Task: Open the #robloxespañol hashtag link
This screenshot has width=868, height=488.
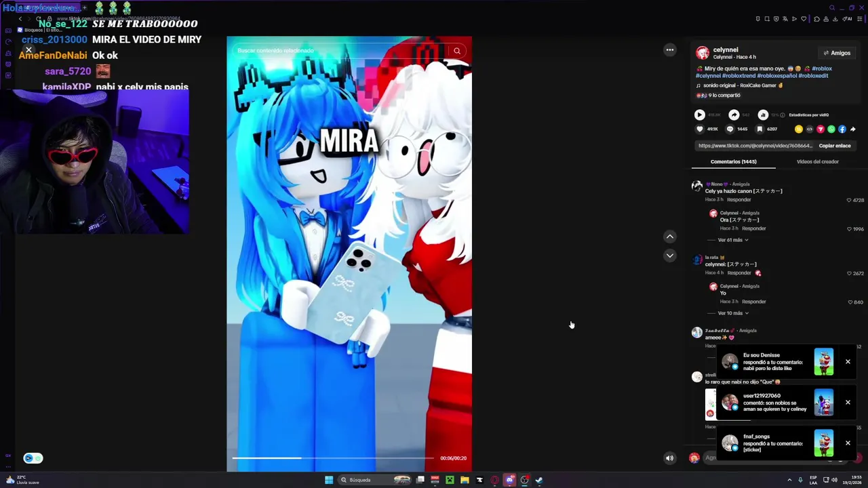Action: (x=777, y=76)
